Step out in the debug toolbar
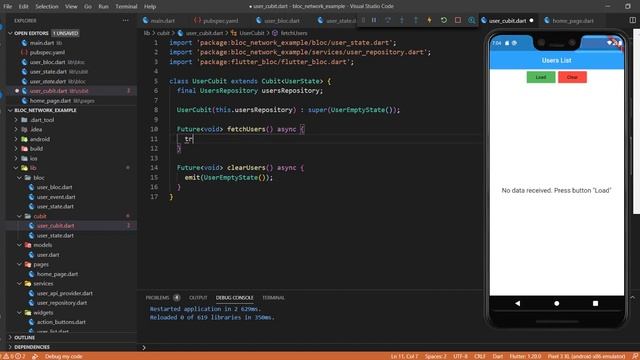The width and height of the screenshot is (640, 360). pyautogui.click(x=416, y=20)
